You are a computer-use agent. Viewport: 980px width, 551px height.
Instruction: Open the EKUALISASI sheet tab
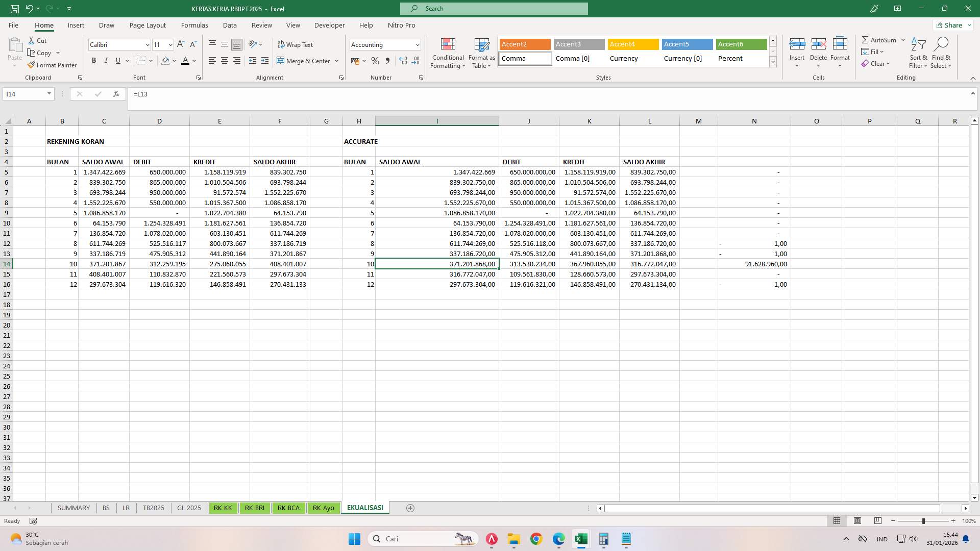coord(364,508)
